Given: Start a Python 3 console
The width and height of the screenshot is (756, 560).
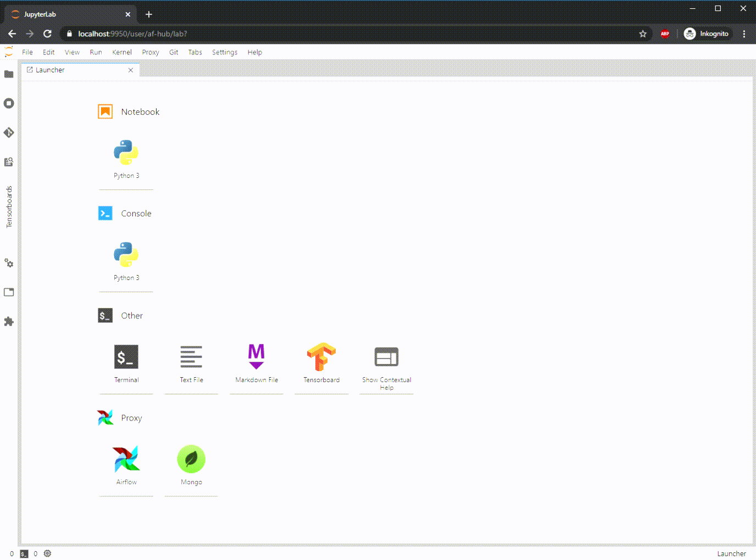Looking at the screenshot, I should point(126,258).
